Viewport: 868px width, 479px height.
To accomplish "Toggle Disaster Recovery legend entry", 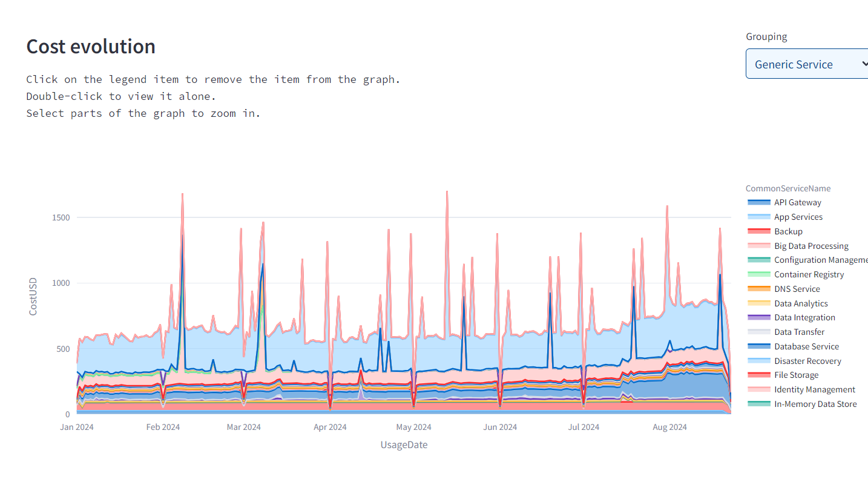I will click(x=807, y=361).
